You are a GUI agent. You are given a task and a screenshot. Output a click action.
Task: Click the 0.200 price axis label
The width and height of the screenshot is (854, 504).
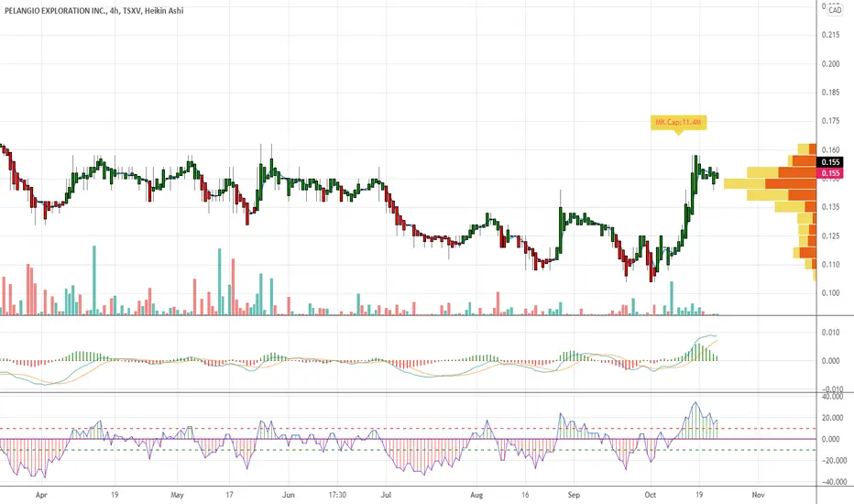point(830,64)
